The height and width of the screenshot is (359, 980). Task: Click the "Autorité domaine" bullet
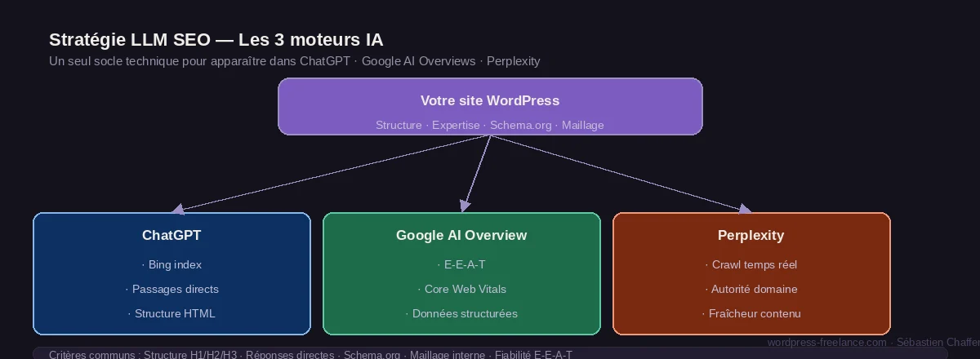click(751, 289)
